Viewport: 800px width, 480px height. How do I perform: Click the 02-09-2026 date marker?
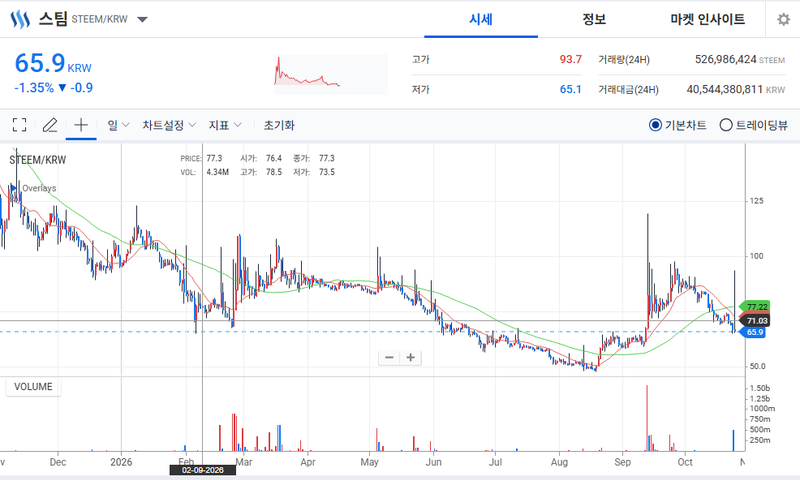click(x=203, y=470)
